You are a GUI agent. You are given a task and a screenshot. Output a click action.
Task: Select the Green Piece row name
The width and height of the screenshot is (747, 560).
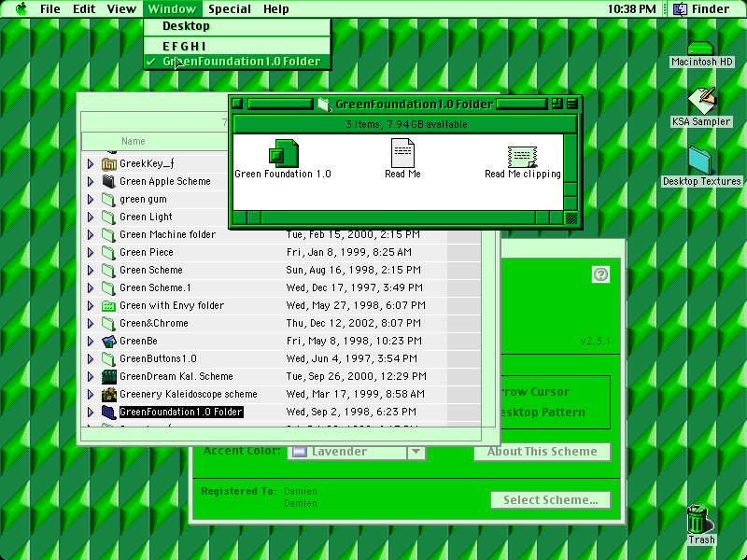pyautogui.click(x=147, y=252)
